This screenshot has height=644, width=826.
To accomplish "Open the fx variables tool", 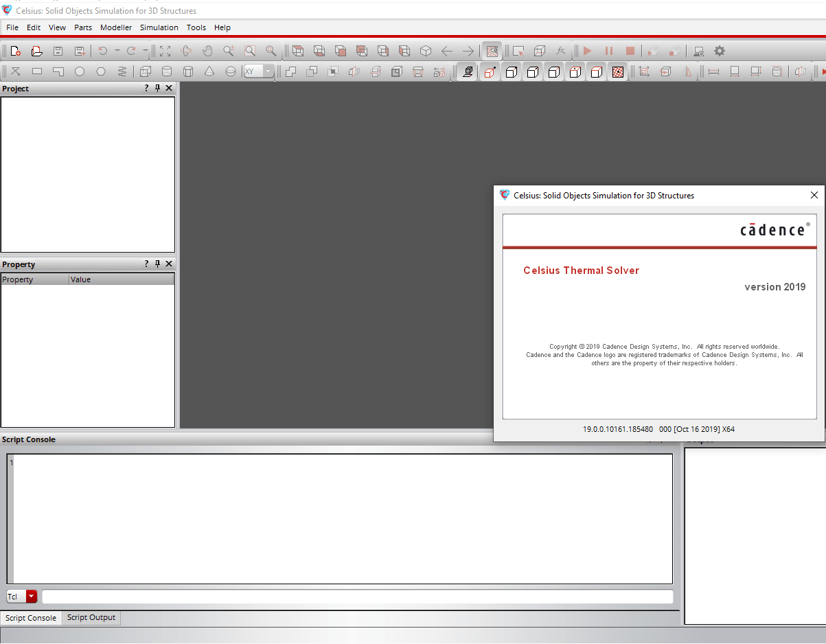I will (x=561, y=51).
